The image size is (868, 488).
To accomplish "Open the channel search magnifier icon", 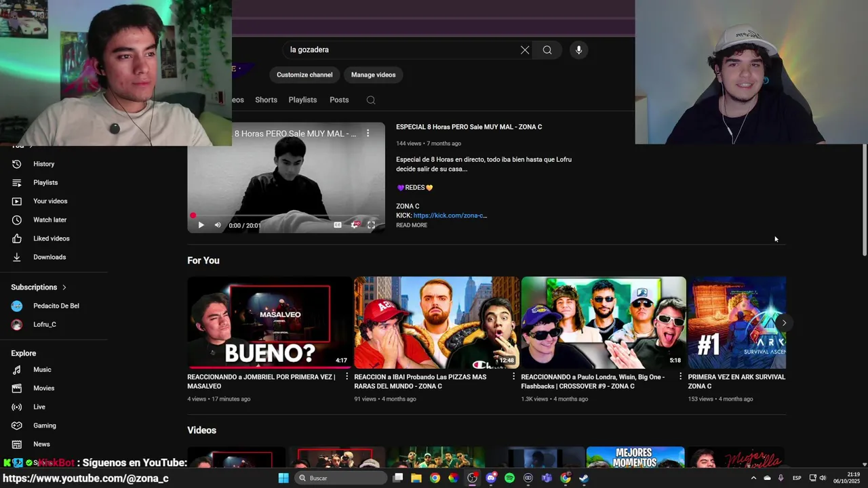I will click(x=371, y=100).
